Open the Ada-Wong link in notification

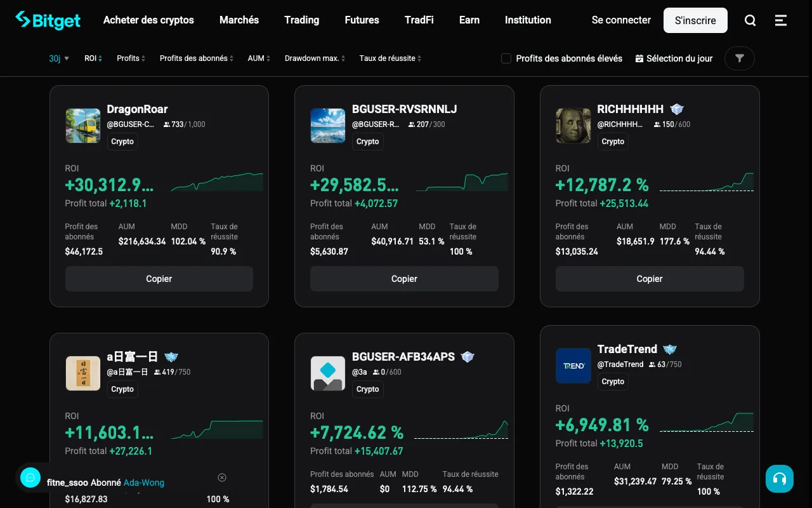[x=144, y=483]
